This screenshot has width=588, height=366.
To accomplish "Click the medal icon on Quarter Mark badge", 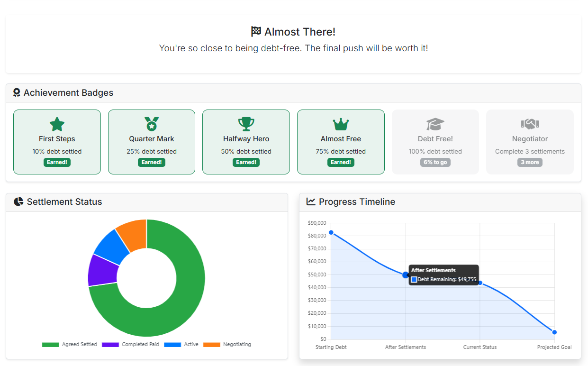I will pyautogui.click(x=151, y=124).
